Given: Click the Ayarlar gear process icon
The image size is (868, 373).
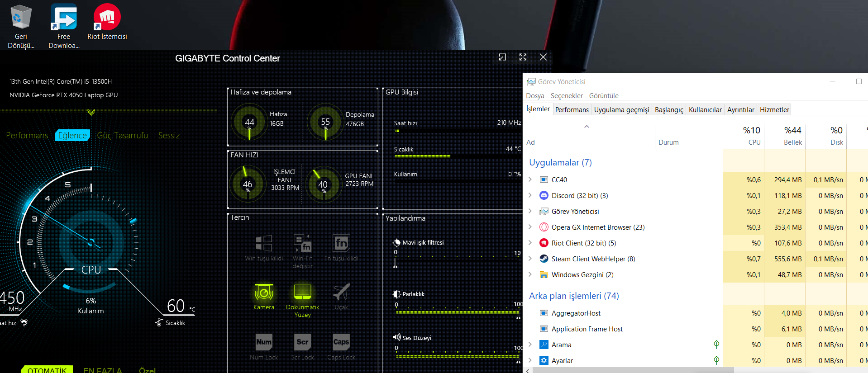Looking at the screenshot, I should 544,360.
